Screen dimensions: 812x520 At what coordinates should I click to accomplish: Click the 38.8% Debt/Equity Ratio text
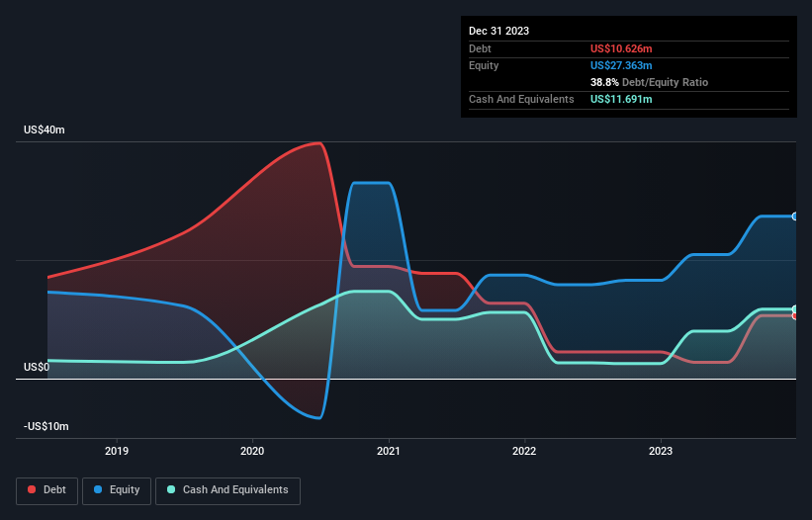click(649, 82)
